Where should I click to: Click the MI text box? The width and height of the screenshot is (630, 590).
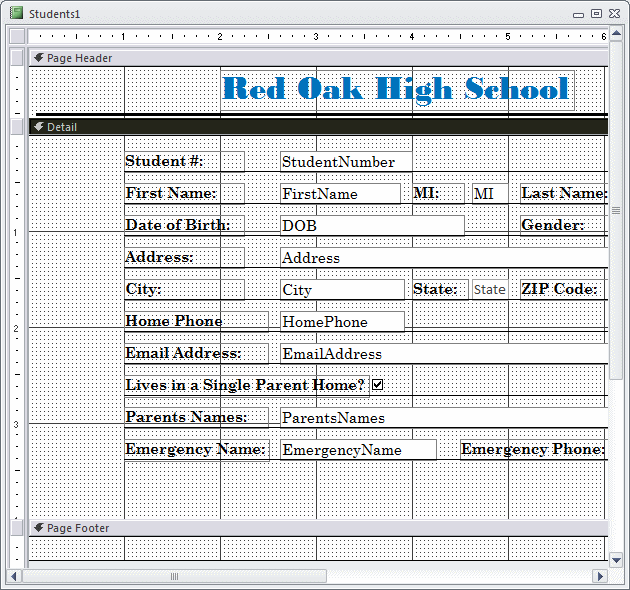click(490, 194)
